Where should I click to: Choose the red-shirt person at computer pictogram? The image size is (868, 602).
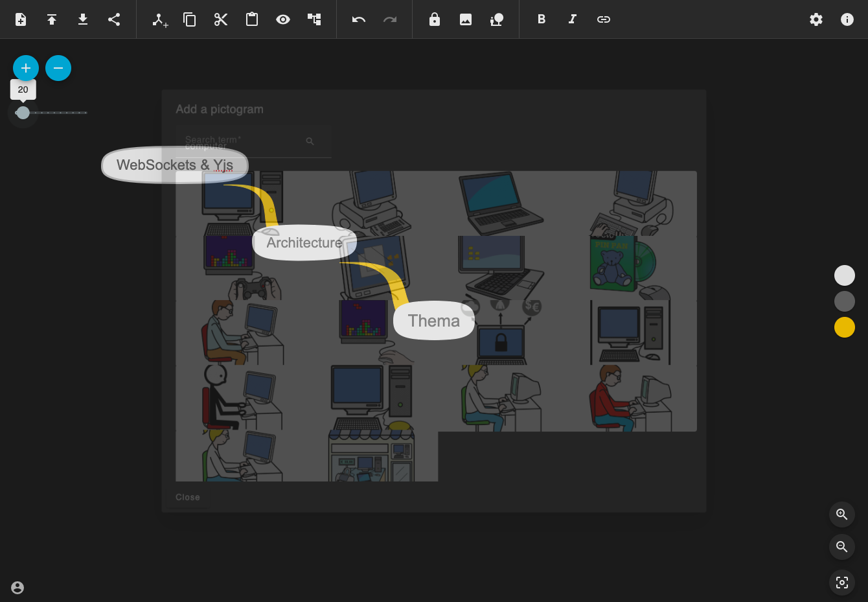pos(630,398)
